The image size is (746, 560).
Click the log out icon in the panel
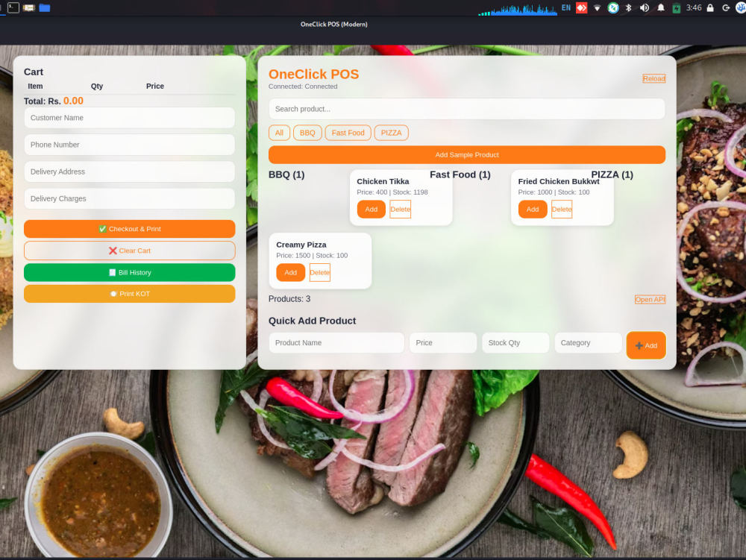[726, 7]
